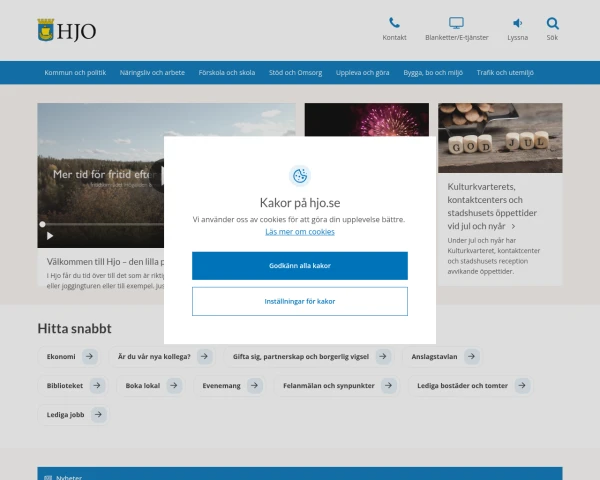Open Stöd och Omsorg menu
This screenshot has width=600, height=480.
tap(295, 73)
